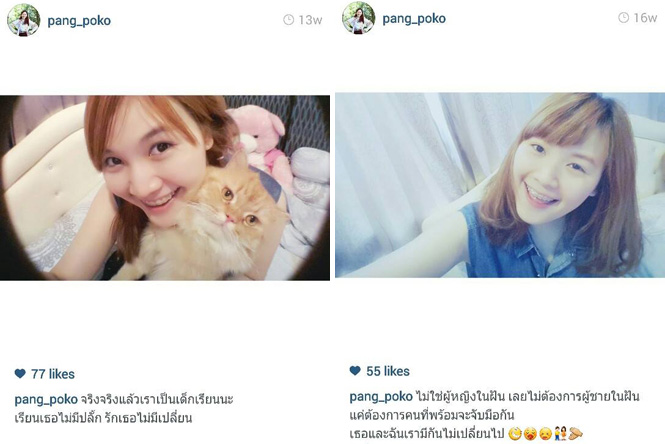Click the first smiley emoji in caption

[514, 433]
